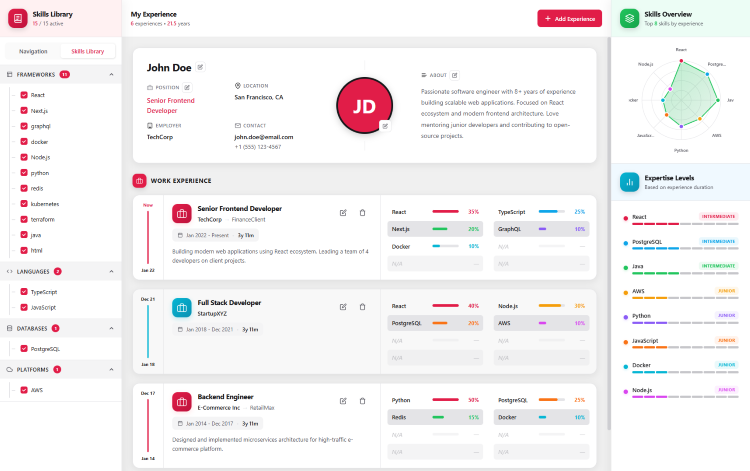Click the TechCorp employer name
Image resolution: width=750 pixels, height=471 pixels.
(x=160, y=137)
